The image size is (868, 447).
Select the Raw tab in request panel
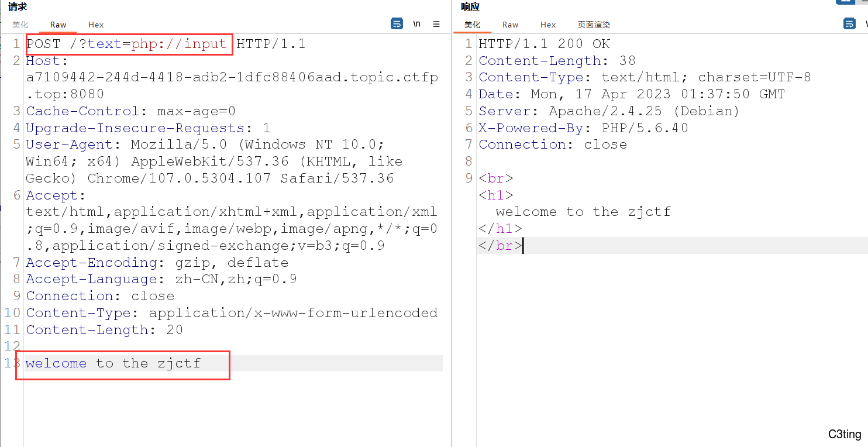(x=58, y=25)
